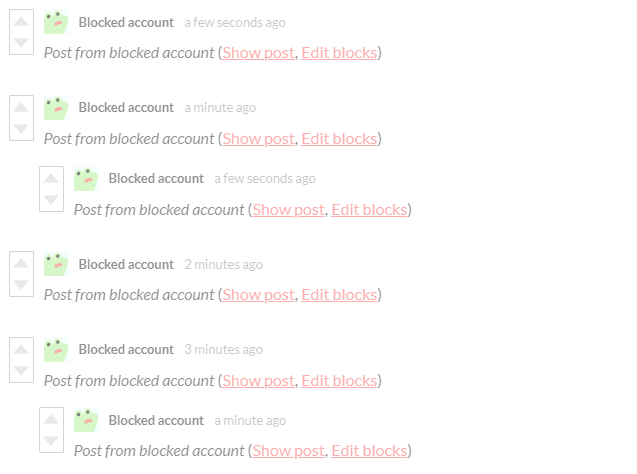This screenshot has width=637, height=474.
Task: Click Blocked account name on 2 minutes ago post
Action: (126, 264)
